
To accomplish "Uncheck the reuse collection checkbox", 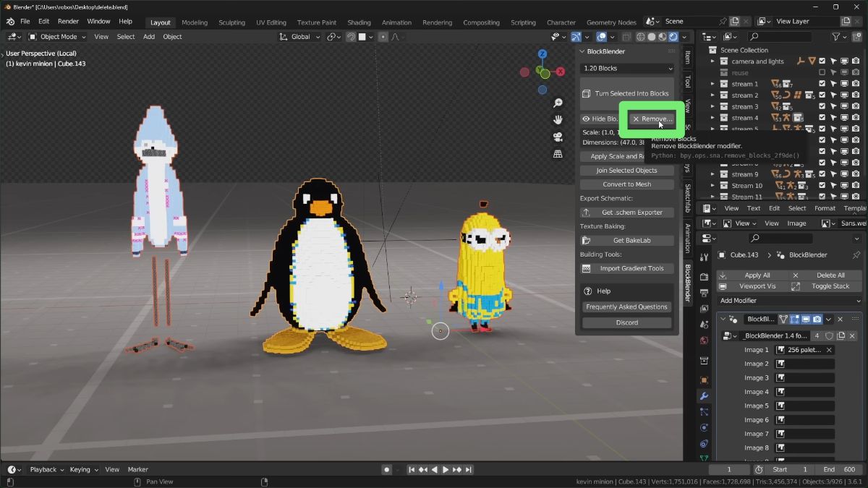I will 822,72.
